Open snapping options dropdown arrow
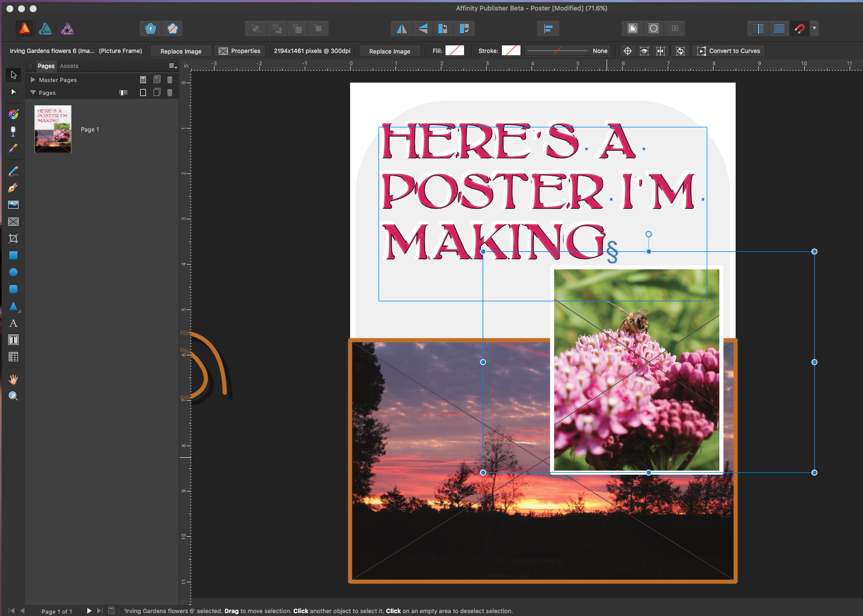The height and width of the screenshot is (616, 863). tap(814, 28)
